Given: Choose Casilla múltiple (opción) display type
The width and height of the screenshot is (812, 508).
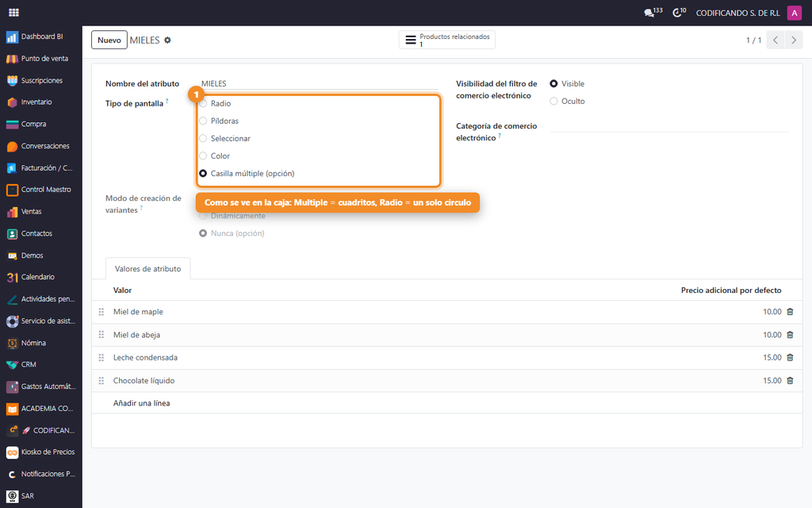Looking at the screenshot, I should tap(203, 174).
